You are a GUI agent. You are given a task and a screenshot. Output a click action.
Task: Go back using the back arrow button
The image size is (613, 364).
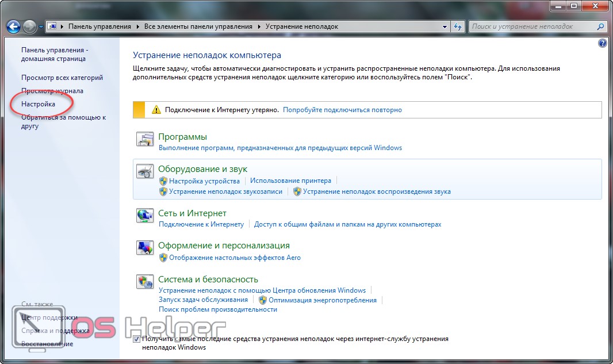coord(13,26)
